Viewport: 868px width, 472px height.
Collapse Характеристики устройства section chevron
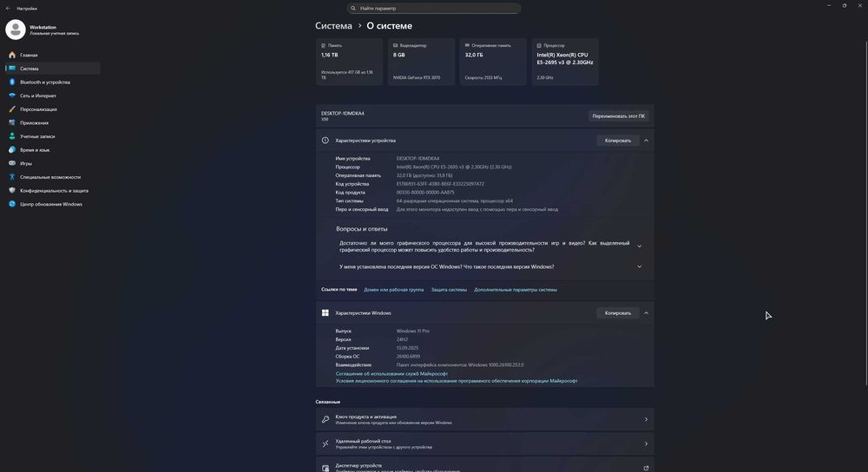[646, 141]
